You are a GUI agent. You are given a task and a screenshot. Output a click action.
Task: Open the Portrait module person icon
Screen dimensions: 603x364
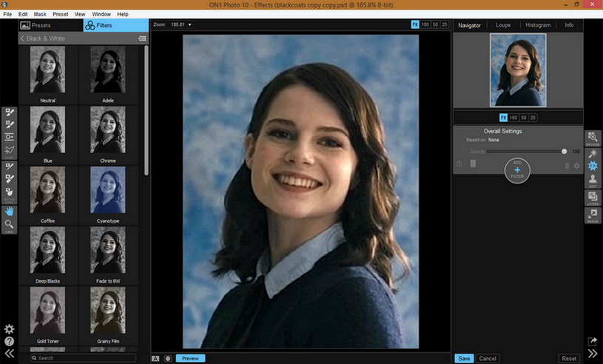[x=593, y=181]
